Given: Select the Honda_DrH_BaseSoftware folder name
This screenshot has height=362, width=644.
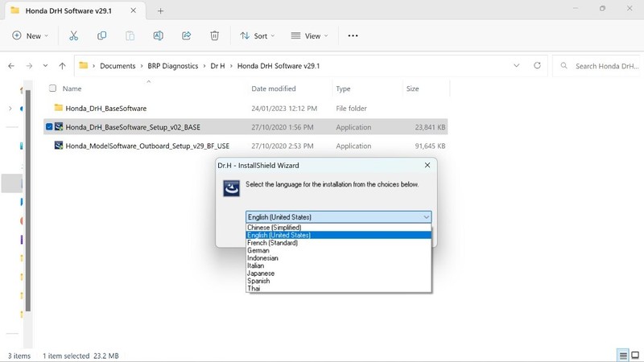Looking at the screenshot, I should [x=106, y=109].
